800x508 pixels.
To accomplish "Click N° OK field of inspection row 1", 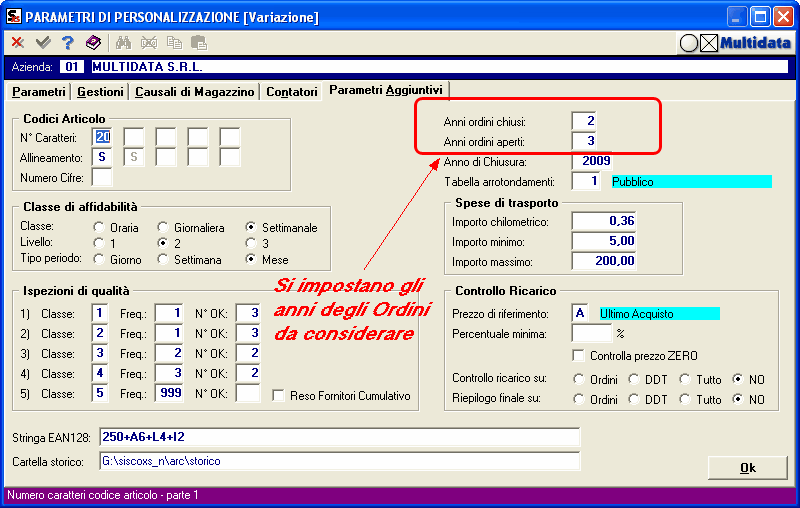I will [x=248, y=313].
